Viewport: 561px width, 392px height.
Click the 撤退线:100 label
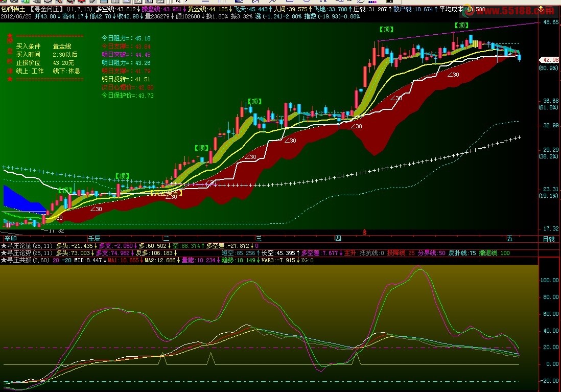pyautogui.click(x=495, y=253)
